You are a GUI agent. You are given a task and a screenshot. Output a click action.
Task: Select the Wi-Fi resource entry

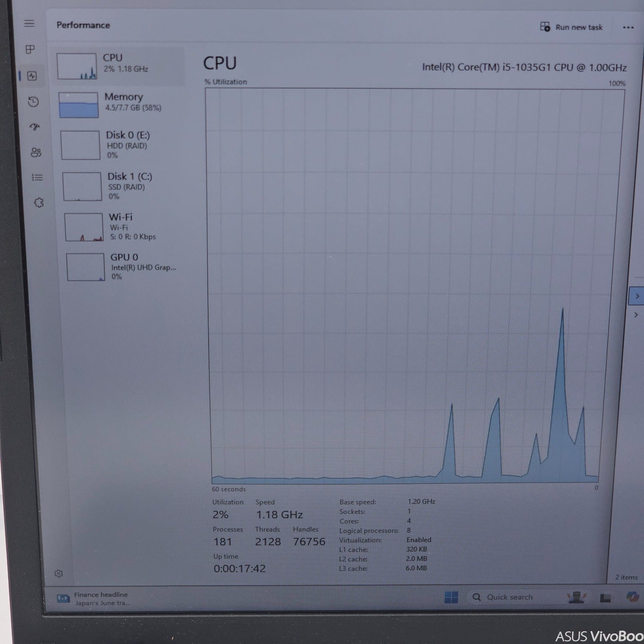pos(125,227)
